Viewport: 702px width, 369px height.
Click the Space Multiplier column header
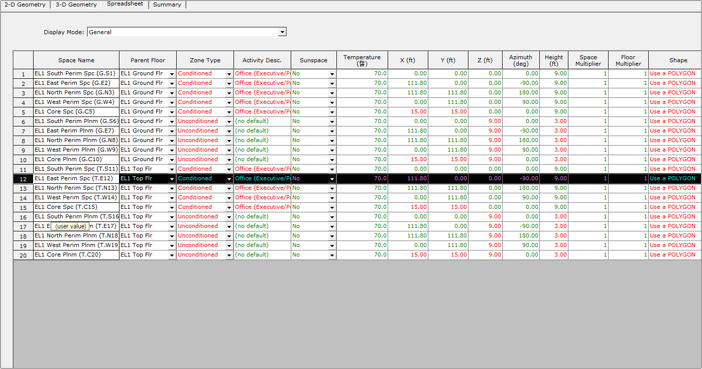tap(588, 60)
